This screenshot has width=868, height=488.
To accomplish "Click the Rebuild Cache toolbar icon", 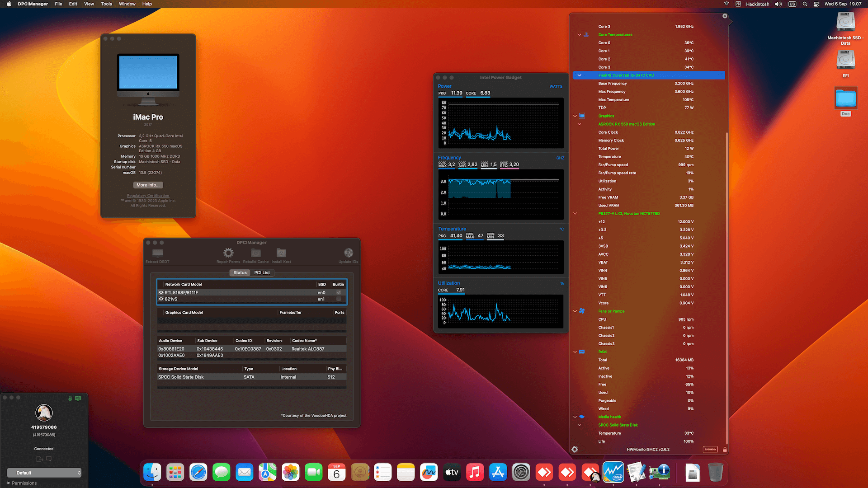I will [256, 253].
